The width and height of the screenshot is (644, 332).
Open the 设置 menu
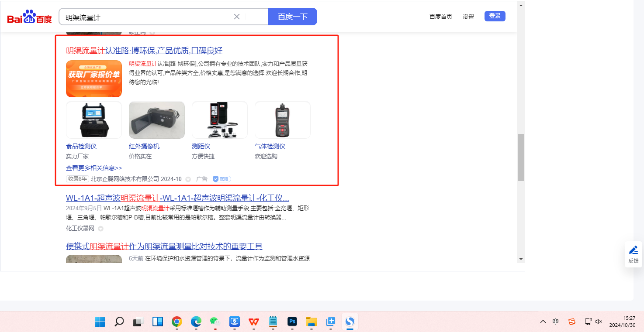pos(468,17)
